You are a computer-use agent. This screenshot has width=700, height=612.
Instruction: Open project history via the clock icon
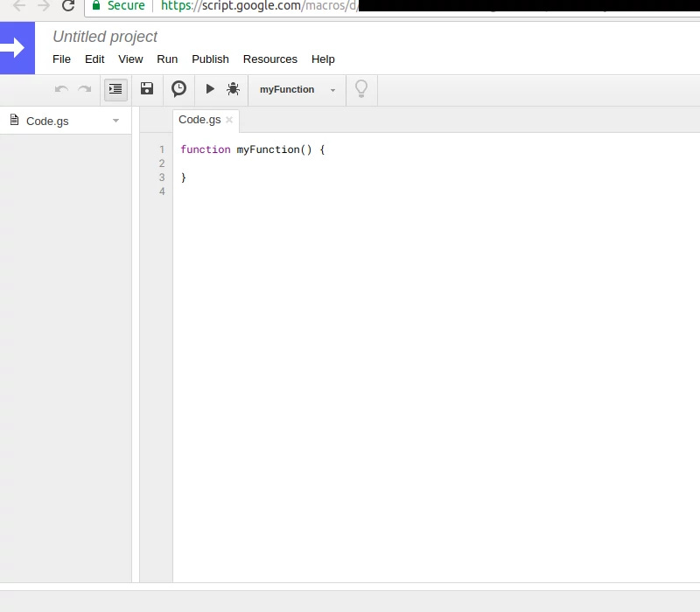(178, 88)
